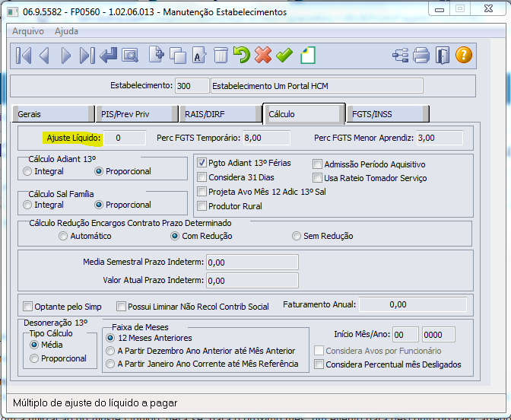Select Média tipo cálculo
The width and height of the screenshot is (511, 420).
coord(34,345)
